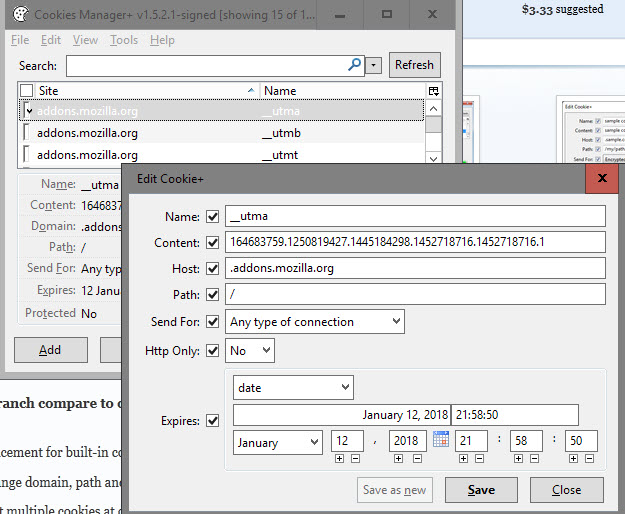This screenshot has height=514, width=625.
Task: Click the Content value field
Action: pos(415,242)
